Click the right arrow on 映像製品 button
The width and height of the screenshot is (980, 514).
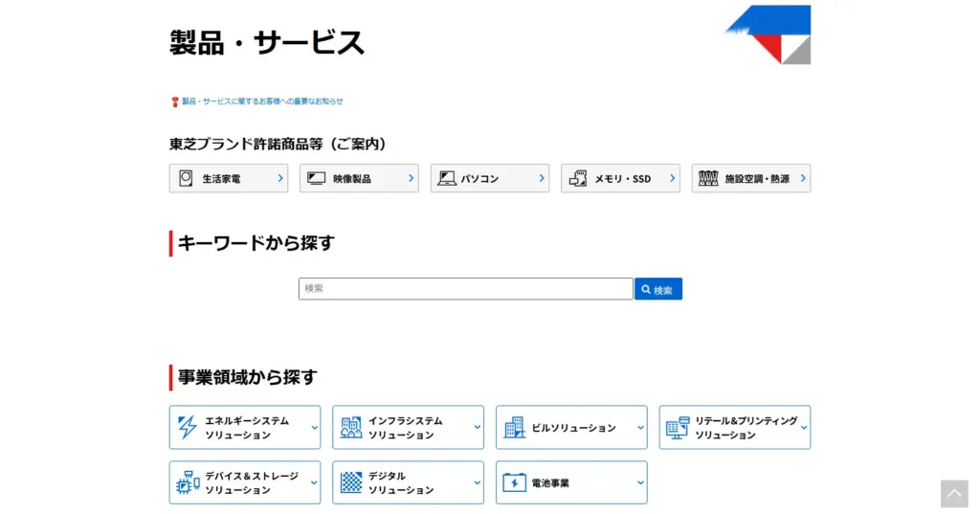pyautogui.click(x=411, y=178)
